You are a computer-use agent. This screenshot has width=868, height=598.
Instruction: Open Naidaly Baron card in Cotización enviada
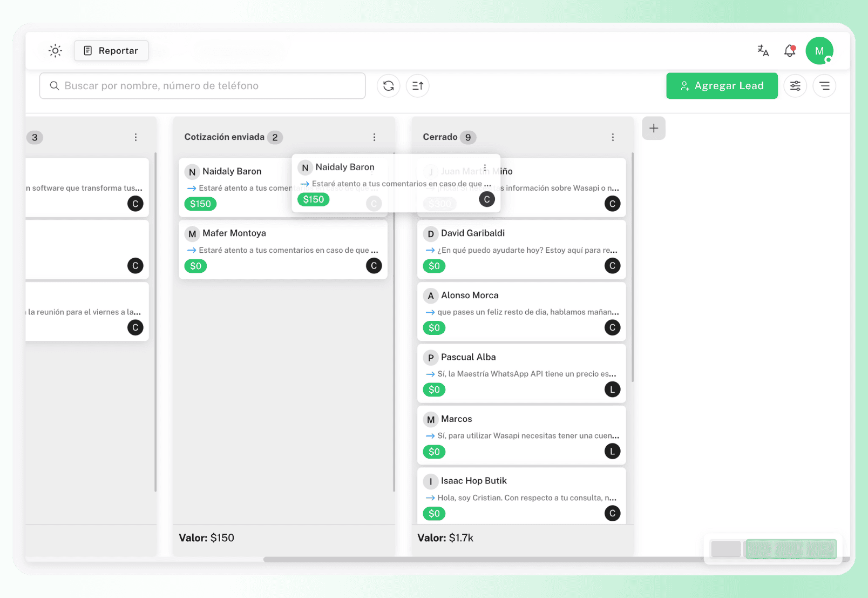(x=235, y=187)
